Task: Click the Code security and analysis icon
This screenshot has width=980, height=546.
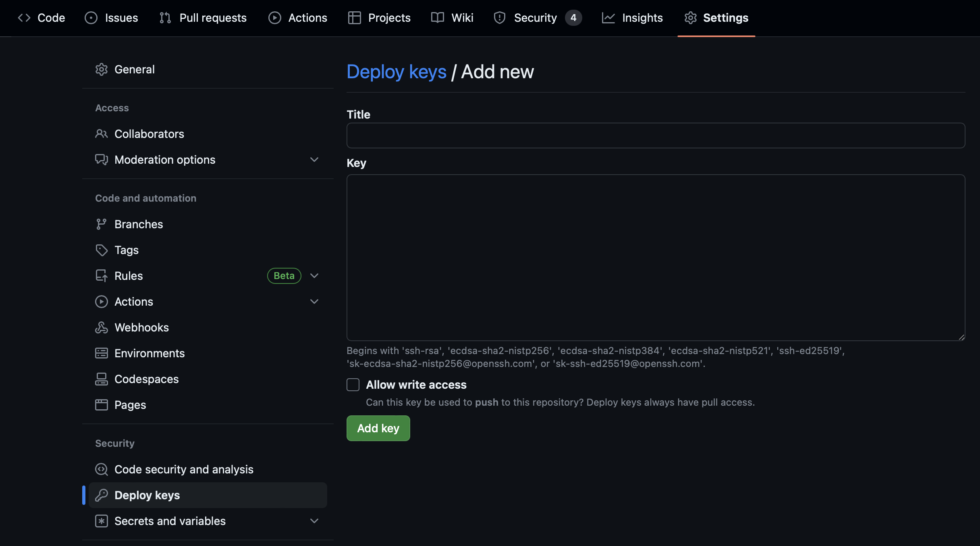Action: click(101, 469)
